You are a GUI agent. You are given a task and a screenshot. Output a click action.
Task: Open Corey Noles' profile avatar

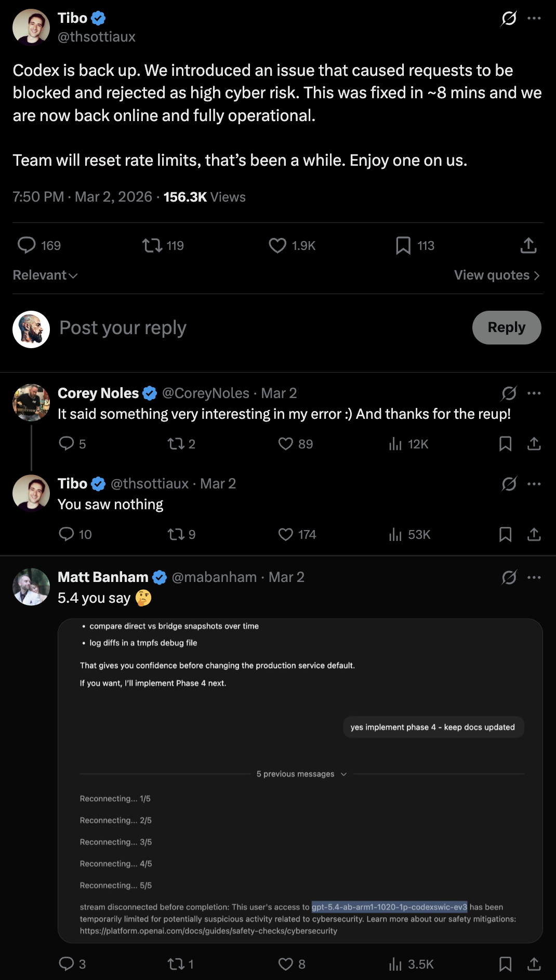[x=31, y=402]
